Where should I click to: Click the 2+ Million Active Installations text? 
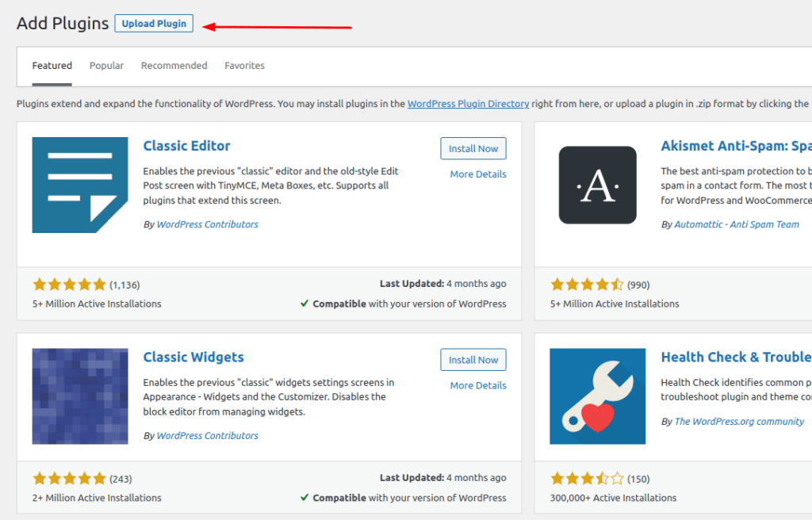click(x=97, y=499)
